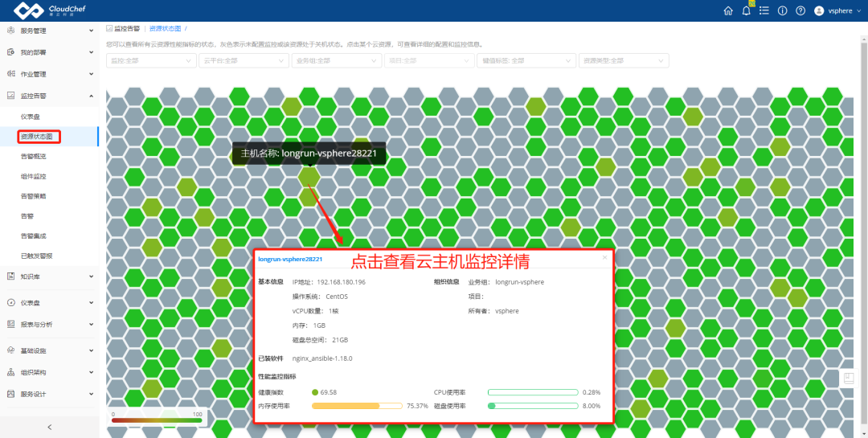Expand the 我的部署 chevron
The height and width of the screenshot is (438, 868).
pyautogui.click(x=92, y=52)
